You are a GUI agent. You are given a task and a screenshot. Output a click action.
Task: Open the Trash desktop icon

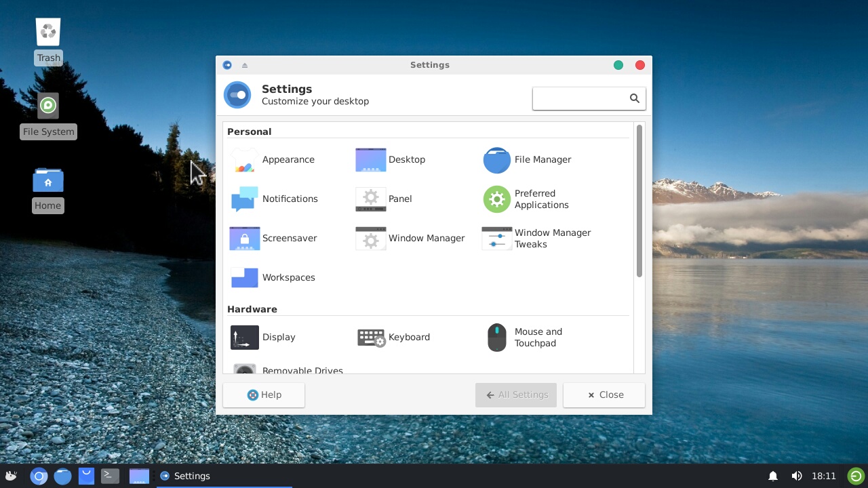pos(48,41)
